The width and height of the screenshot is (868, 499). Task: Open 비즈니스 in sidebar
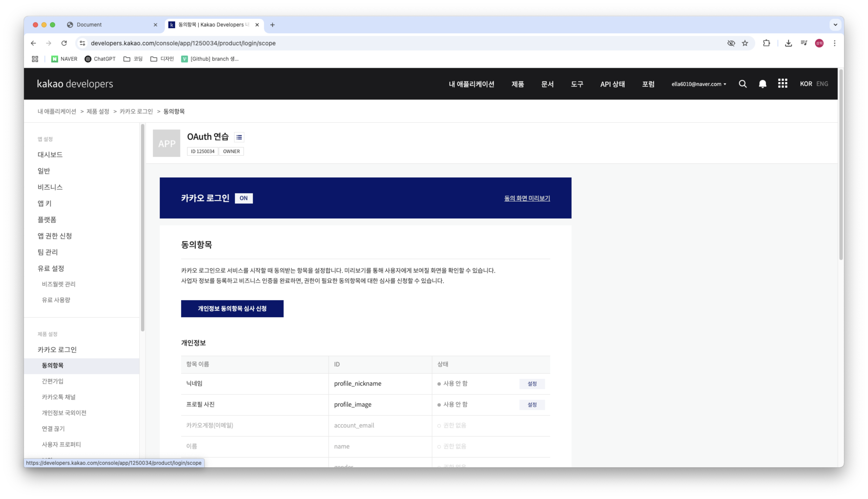[x=50, y=187]
